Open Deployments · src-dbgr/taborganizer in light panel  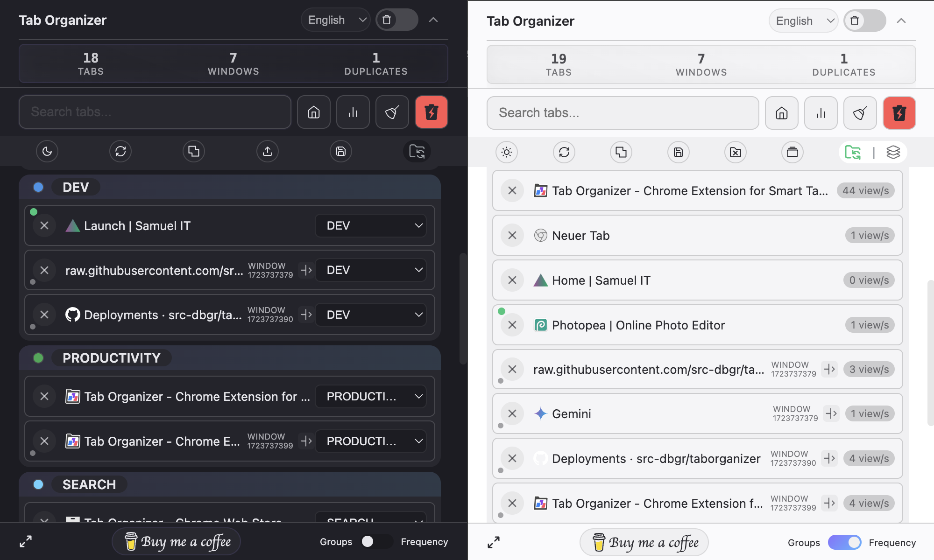[698, 459]
